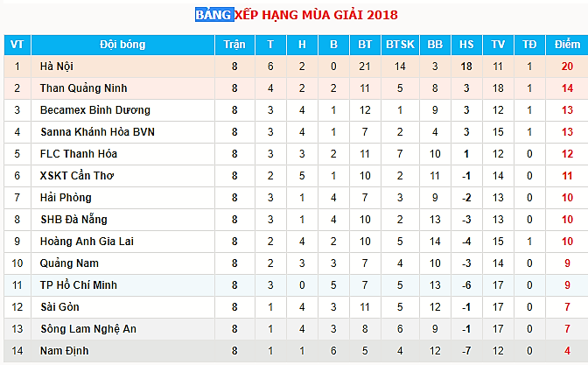Click the TP Hồ Chí Minh row
The image size is (588, 365).
click(x=296, y=285)
